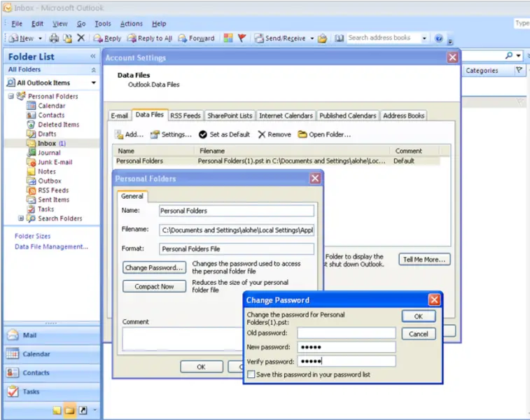Select the Drafts folder
Screen dimensions: 530x420
click(47, 134)
